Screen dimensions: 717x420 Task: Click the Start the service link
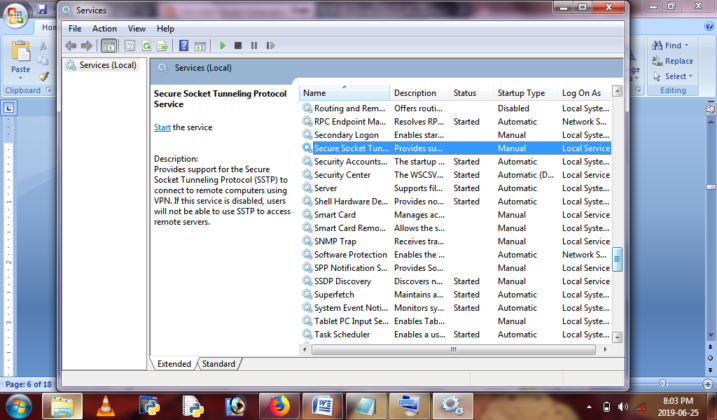162,128
